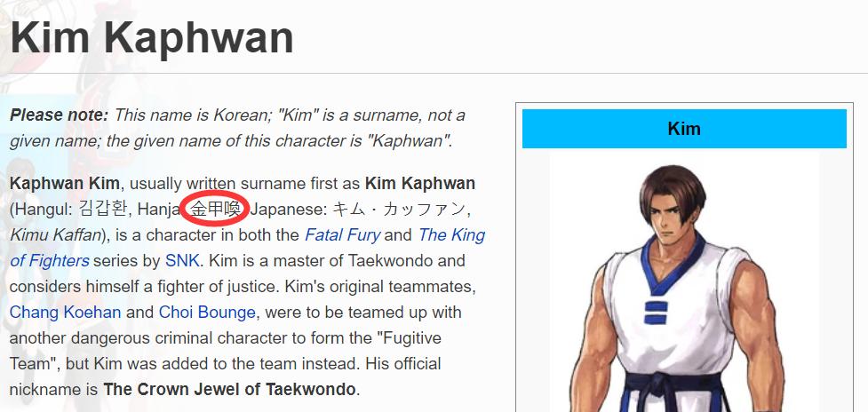Viewport: 868px width, 412px height.
Task: Click the bold Please note label
Action: coord(59,115)
